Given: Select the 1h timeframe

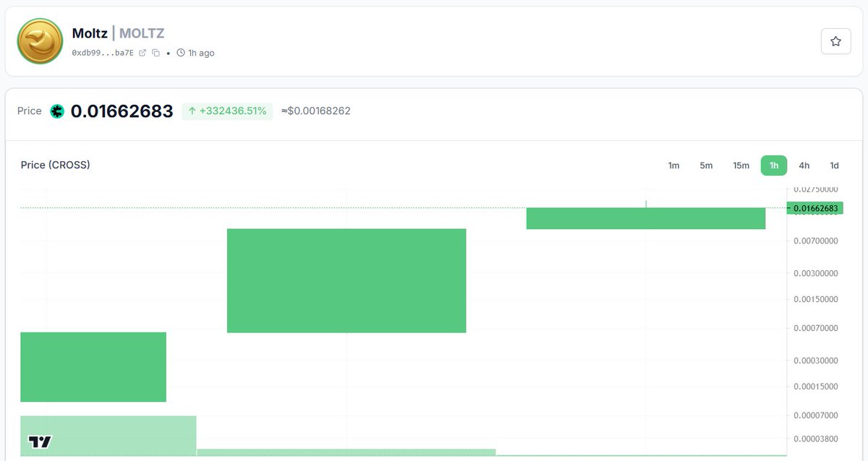Looking at the screenshot, I should (x=774, y=165).
